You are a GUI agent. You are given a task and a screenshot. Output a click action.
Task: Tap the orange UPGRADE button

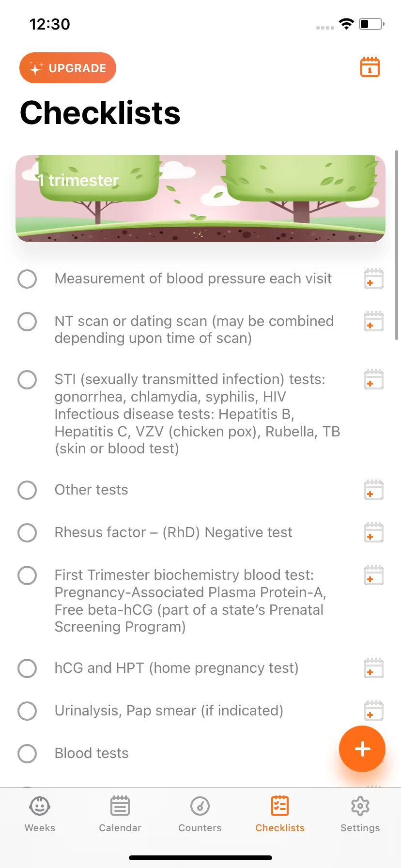[68, 68]
